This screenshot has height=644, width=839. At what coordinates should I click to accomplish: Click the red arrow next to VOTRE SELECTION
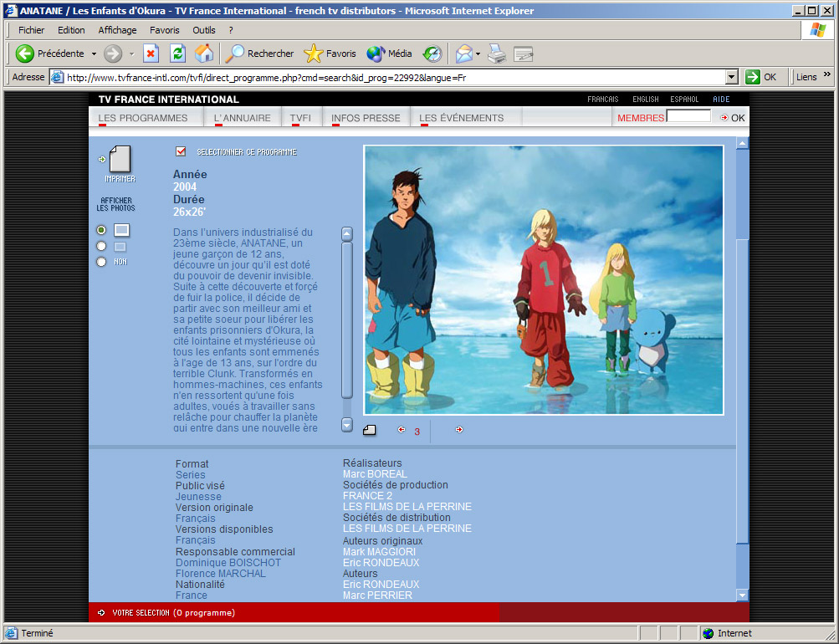coord(102,612)
